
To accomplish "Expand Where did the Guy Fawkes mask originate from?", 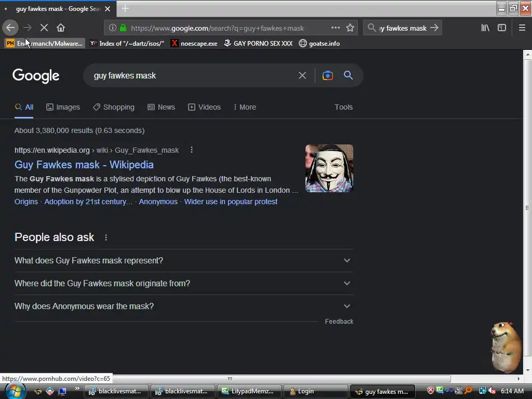I will [x=183, y=283].
